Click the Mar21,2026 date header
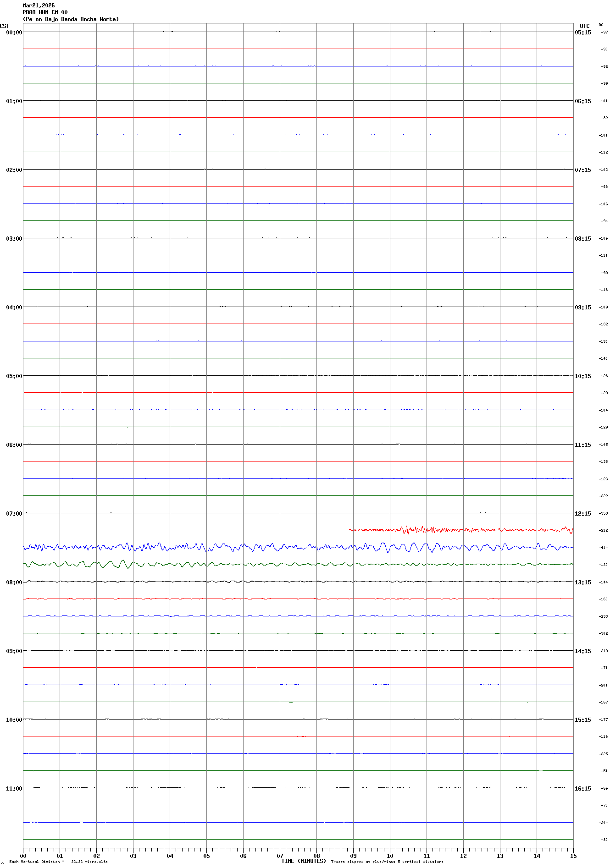 tap(39, 5)
